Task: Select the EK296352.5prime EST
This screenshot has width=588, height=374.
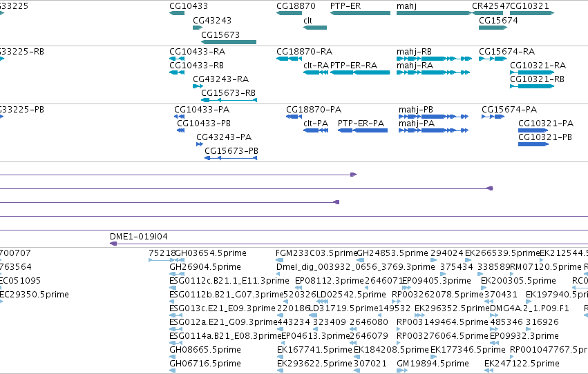Action: 419,315
